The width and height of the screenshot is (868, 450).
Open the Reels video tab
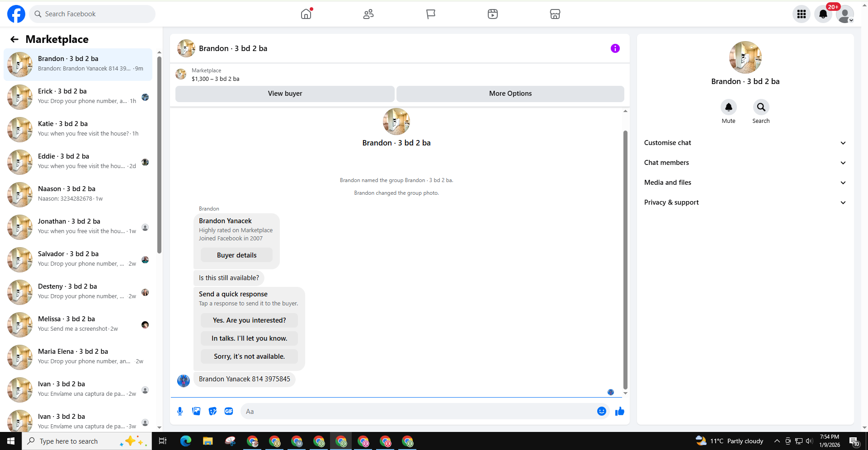coord(493,14)
